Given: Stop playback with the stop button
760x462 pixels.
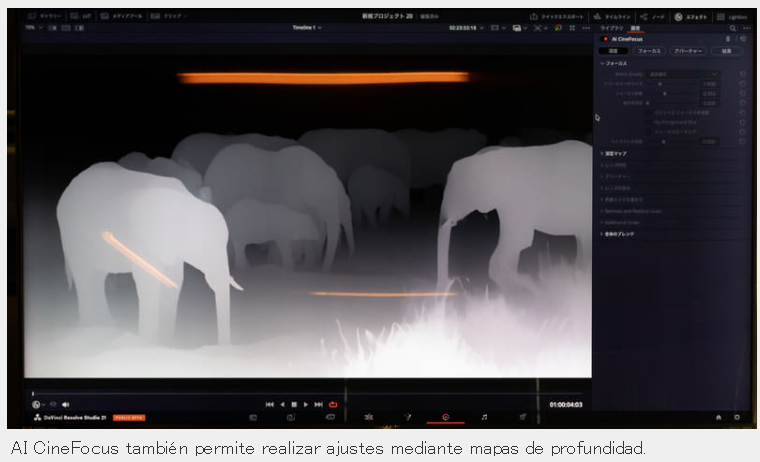Looking at the screenshot, I should point(294,404).
